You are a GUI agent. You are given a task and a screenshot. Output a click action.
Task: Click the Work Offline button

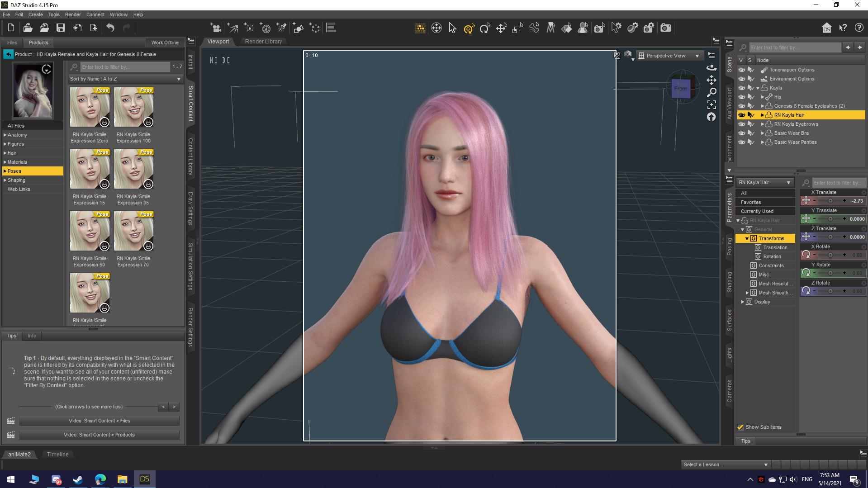coord(165,43)
